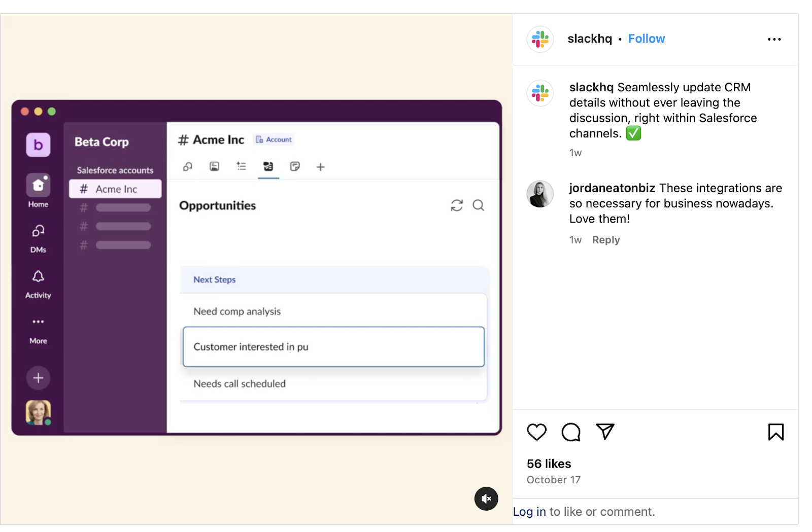
Task: Click the Log in link
Action: coord(529,512)
